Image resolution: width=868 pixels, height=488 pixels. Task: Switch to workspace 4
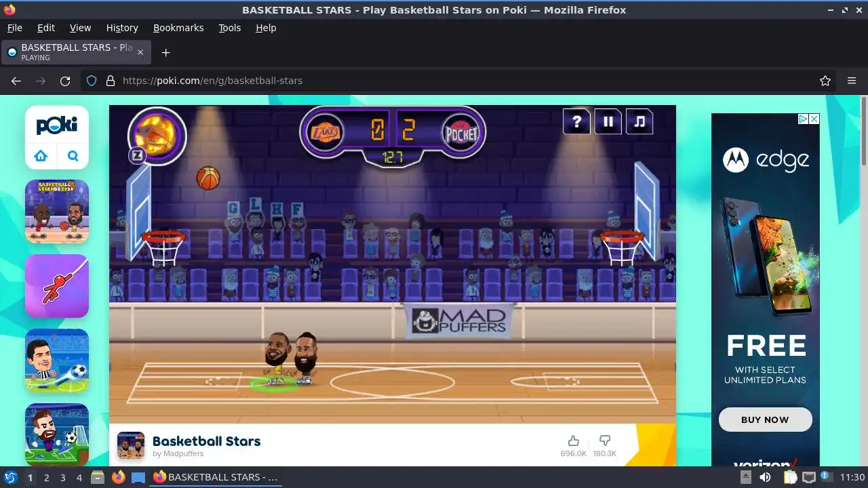coord(79,478)
